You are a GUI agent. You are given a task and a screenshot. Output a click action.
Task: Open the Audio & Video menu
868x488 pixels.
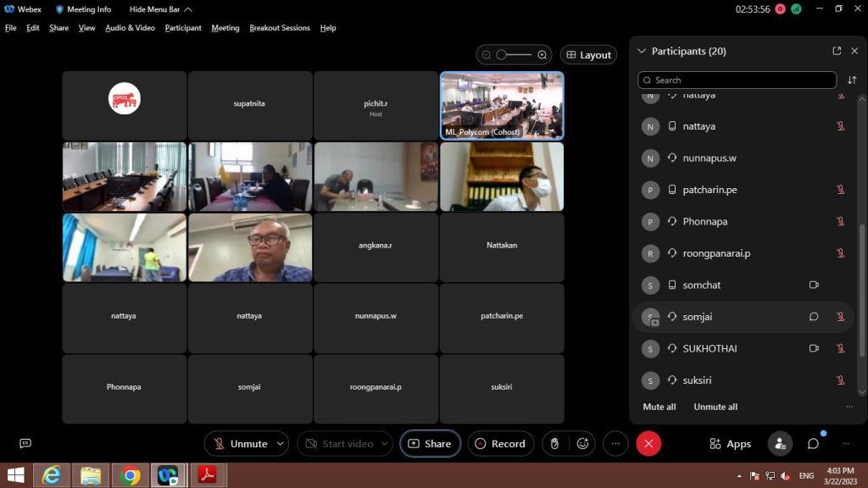pos(130,28)
